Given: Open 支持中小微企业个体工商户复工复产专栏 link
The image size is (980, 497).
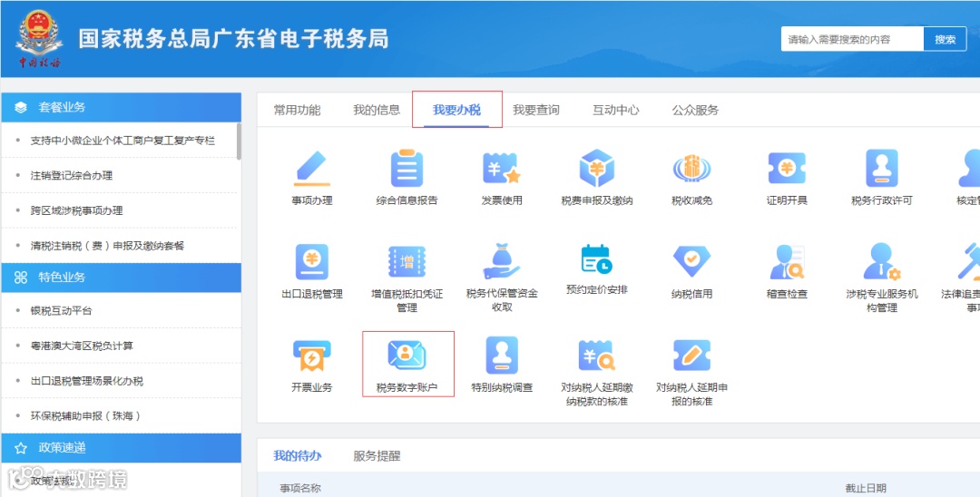Looking at the screenshot, I should [x=123, y=141].
